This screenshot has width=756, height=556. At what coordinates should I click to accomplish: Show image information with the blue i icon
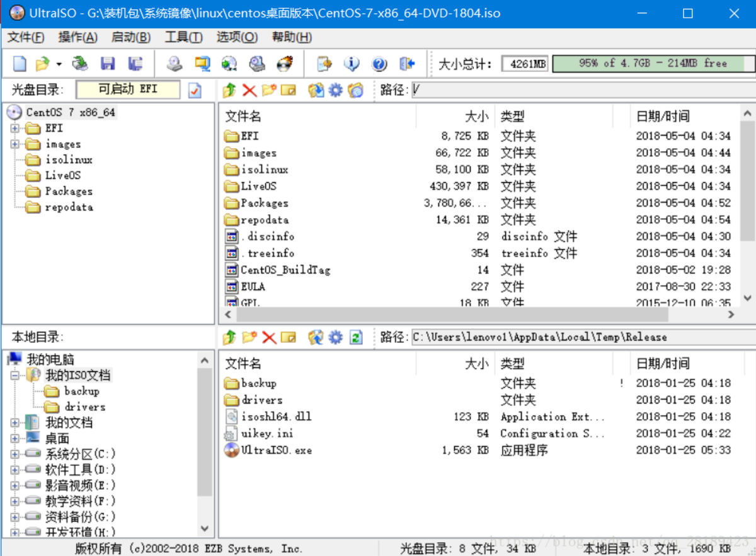352,64
